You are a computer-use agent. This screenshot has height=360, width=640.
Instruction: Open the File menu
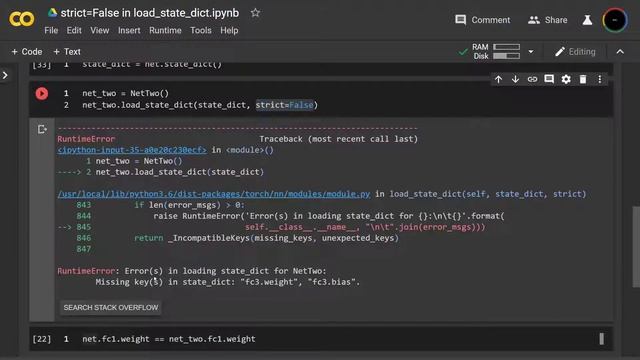[51, 31]
